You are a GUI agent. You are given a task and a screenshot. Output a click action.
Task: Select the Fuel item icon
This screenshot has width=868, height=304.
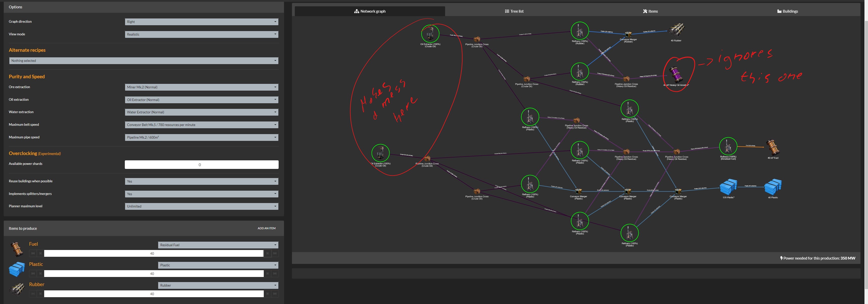pyautogui.click(x=17, y=249)
